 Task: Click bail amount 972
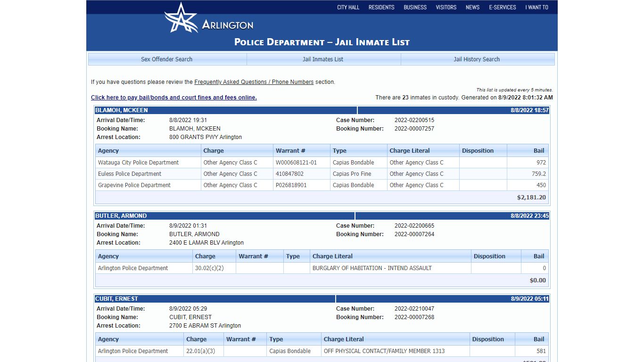pyautogui.click(x=541, y=163)
